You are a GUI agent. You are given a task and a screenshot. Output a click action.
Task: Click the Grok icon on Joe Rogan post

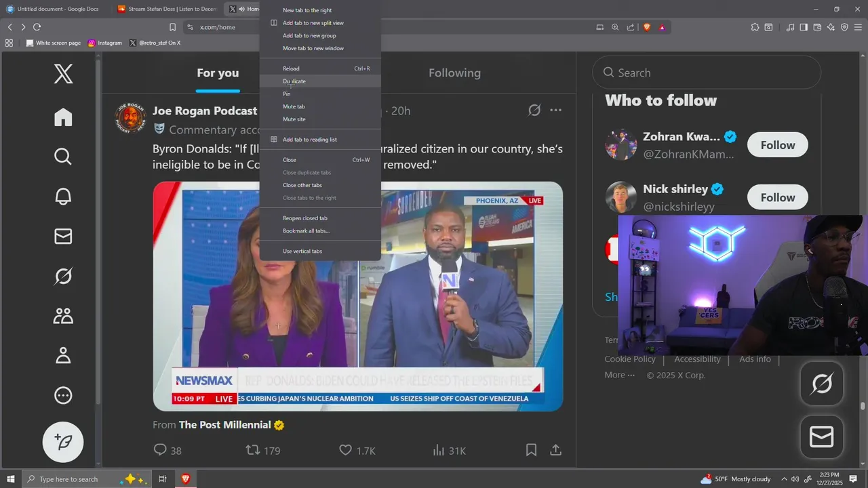(x=534, y=110)
